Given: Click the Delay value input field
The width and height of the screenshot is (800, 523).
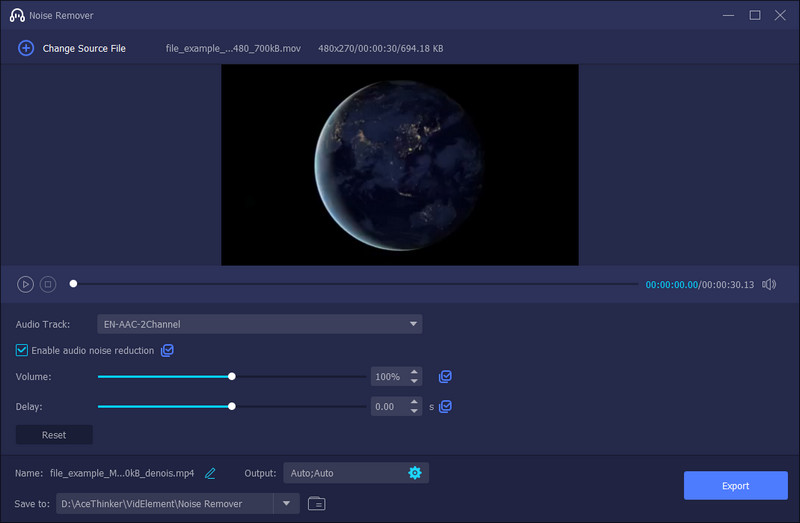Looking at the screenshot, I should (388, 407).
